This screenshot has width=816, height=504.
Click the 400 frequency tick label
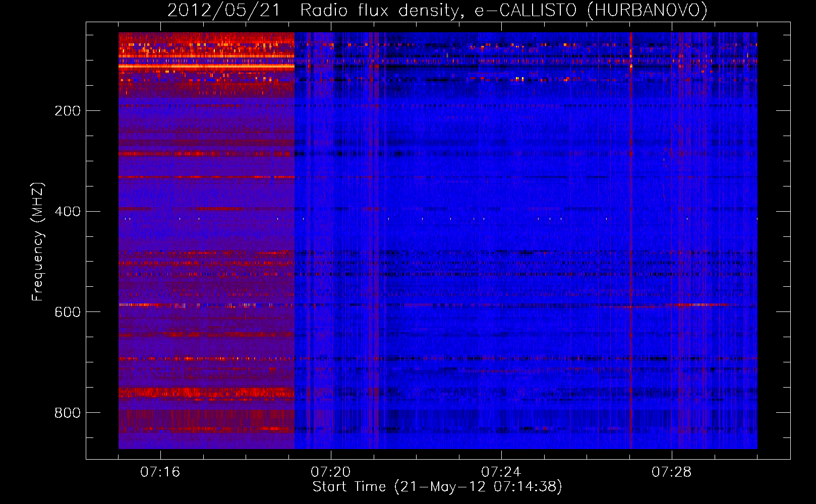click(68, 212)
